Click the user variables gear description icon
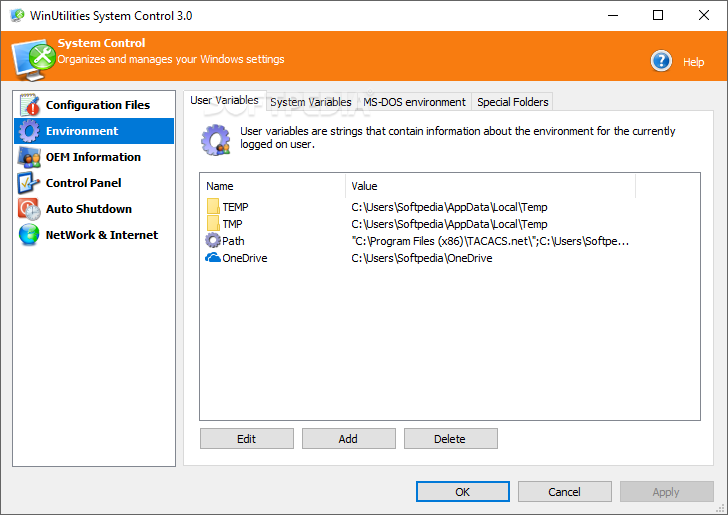Screen dimensions: 728x515 216,140
